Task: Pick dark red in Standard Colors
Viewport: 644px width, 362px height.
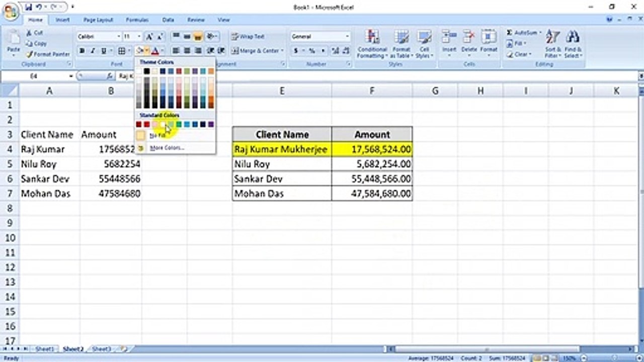Action: [x=138, y=124]
